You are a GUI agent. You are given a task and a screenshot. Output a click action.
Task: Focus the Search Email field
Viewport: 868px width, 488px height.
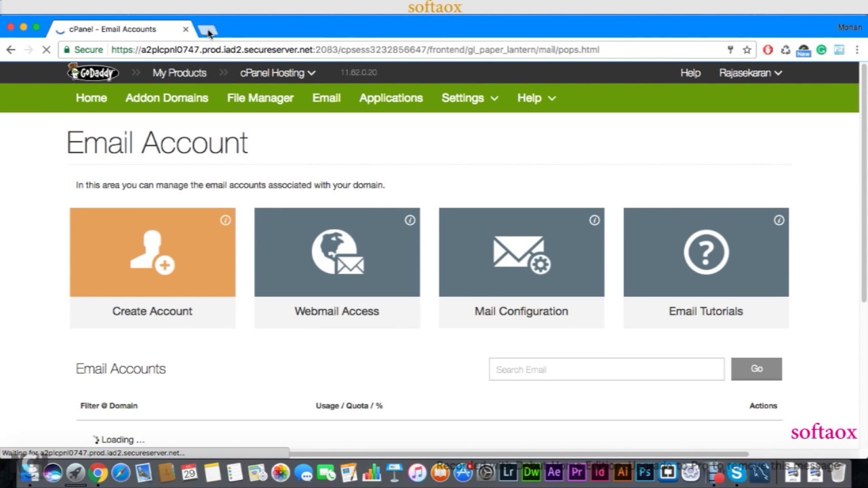[607, 369]
